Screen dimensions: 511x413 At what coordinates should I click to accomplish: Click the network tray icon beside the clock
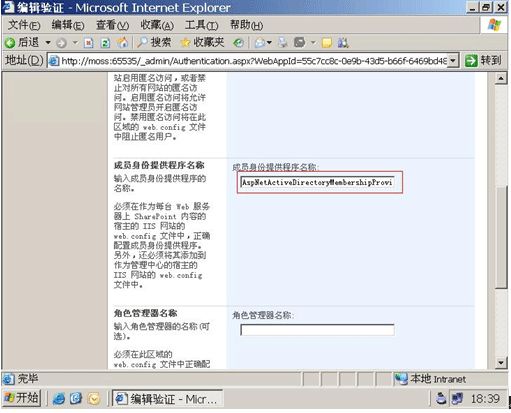click(x=457, y=399)
